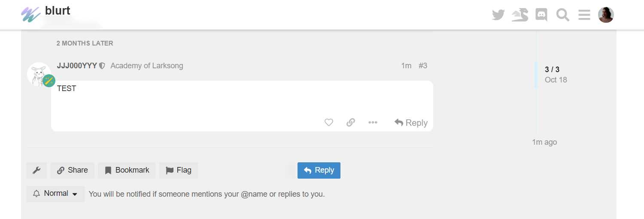Click your profile avatar in header
Screen dimensions: 644x219
[606, 15]
